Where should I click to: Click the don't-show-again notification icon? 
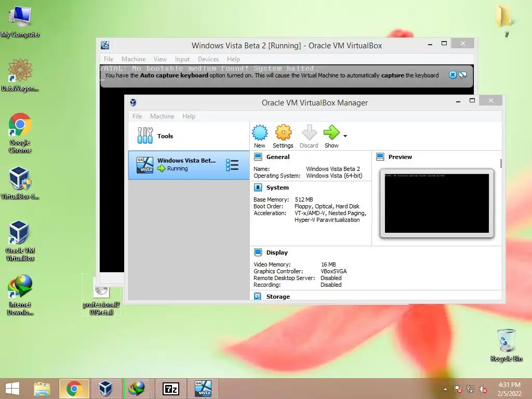[463, 75]
